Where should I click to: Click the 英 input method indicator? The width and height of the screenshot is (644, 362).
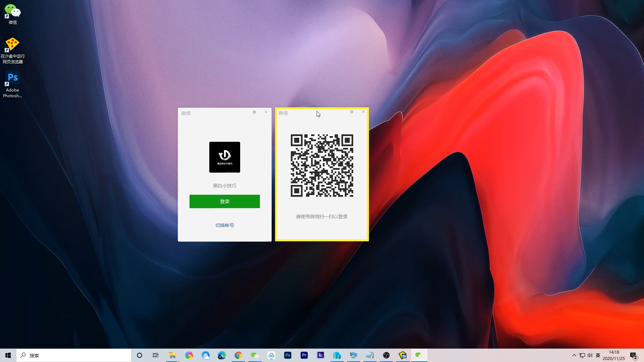pyautogui.click(x=598, y=355)
